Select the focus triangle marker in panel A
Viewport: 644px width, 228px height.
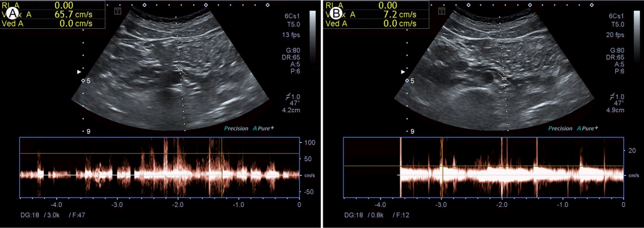[79, 72]
